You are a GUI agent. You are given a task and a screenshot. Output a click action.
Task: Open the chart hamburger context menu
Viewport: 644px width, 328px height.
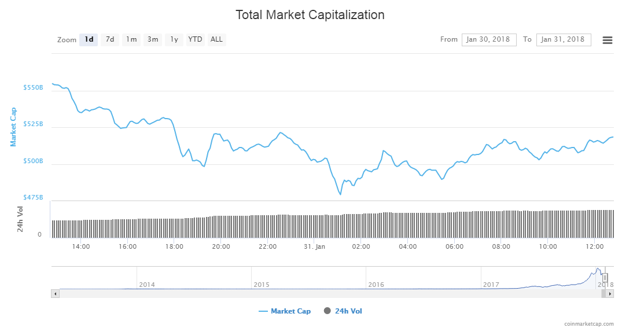point(608,40)
